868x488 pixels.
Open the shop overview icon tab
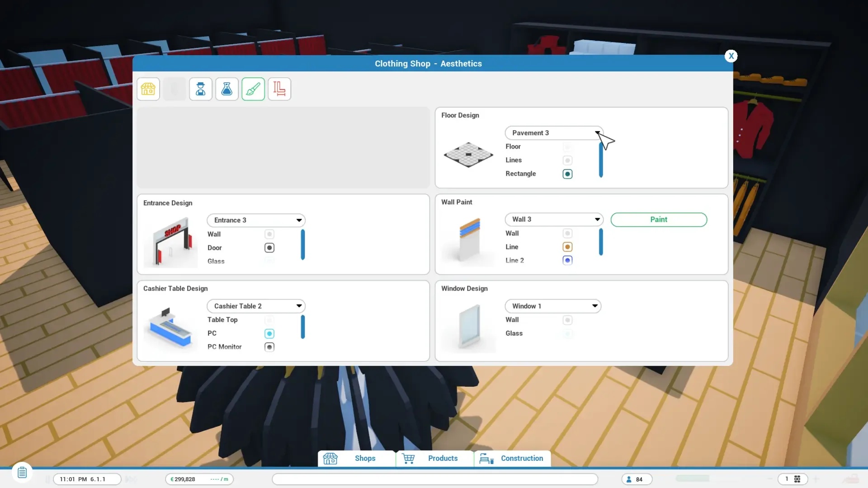point(148,89)
